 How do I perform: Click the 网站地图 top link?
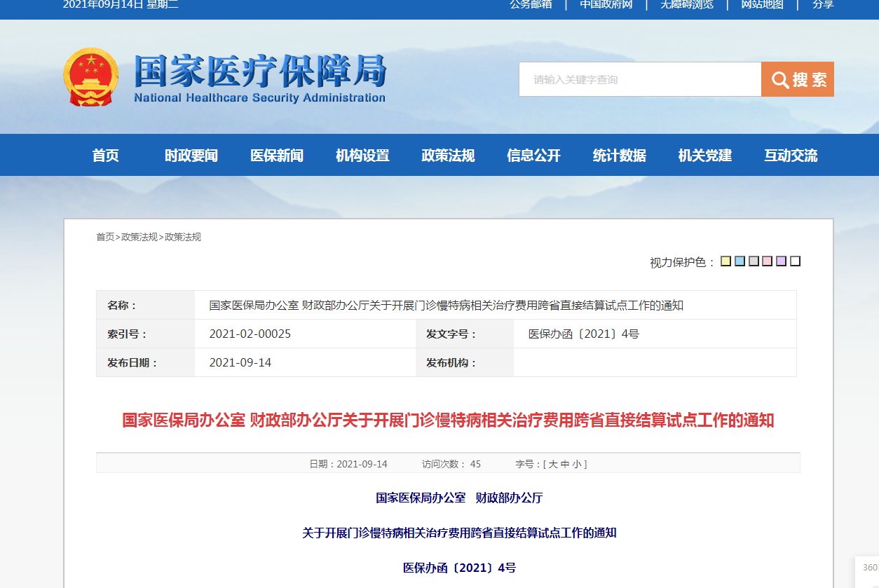[x=763, y=4]
